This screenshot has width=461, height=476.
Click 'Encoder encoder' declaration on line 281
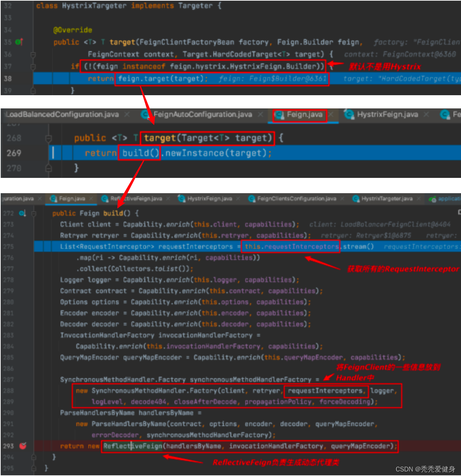point(90,313)
